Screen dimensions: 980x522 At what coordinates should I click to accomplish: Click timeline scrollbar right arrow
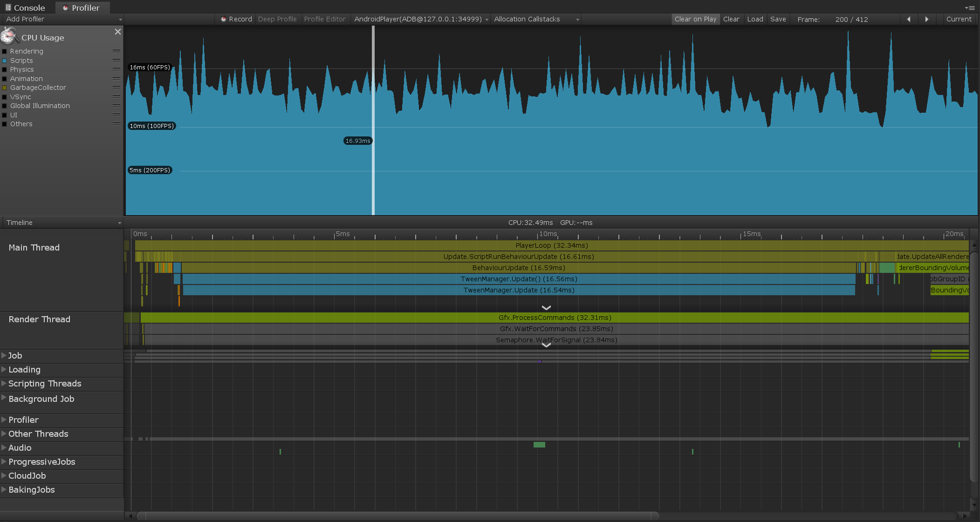[965, 516]
